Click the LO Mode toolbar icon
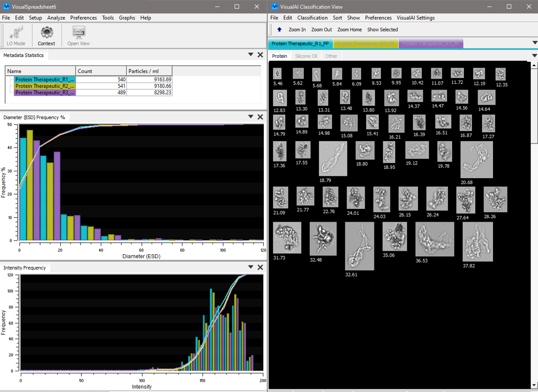This screenshot has height=392, width=538. click(16, 35)
